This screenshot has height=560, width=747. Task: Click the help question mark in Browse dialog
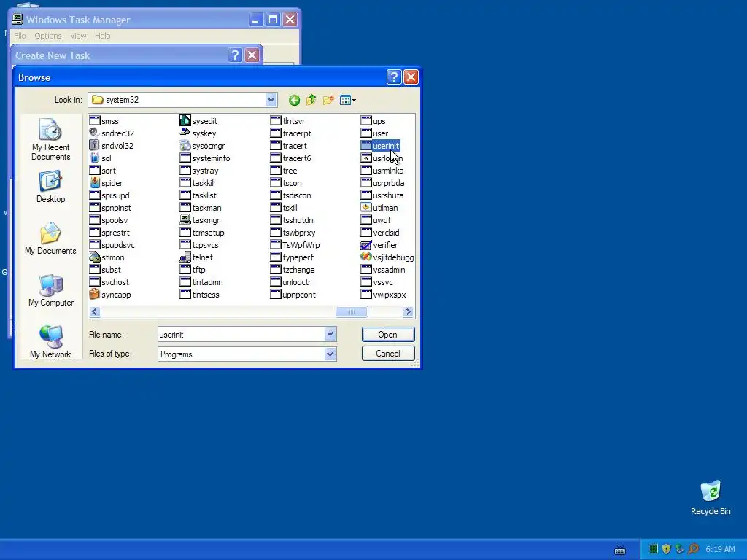click(x=394, y=77)
